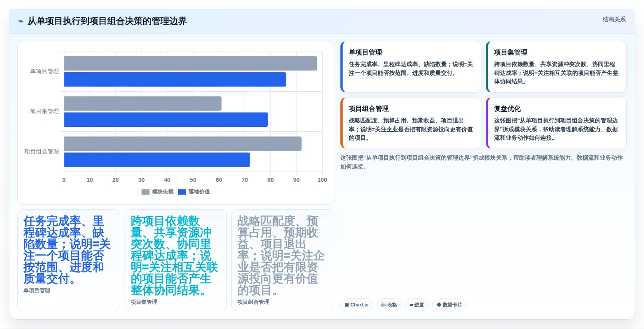Click the summary paragraph below the info cards

click(x=482, y=162)
